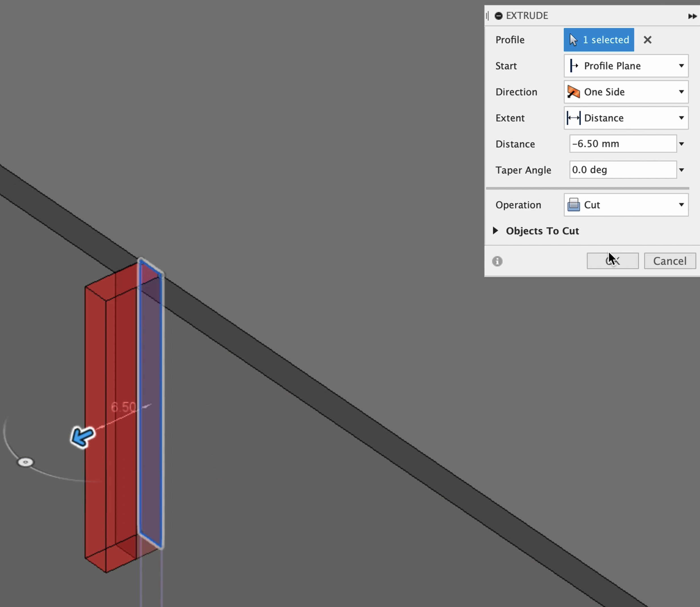Open the Direction dropdown arrow
Viewport: 700px width, 607px height.
coord(681,92)
